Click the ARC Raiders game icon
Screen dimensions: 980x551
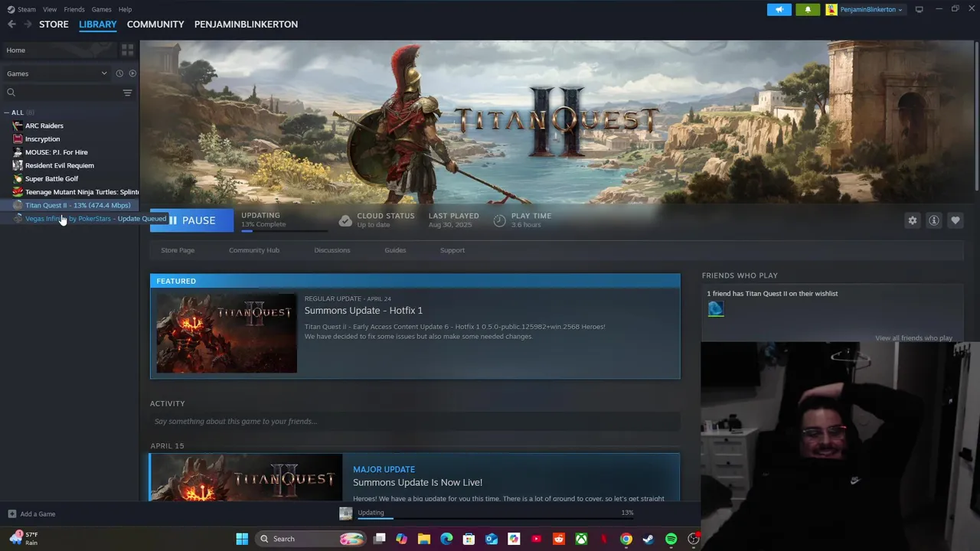[18, 126]
